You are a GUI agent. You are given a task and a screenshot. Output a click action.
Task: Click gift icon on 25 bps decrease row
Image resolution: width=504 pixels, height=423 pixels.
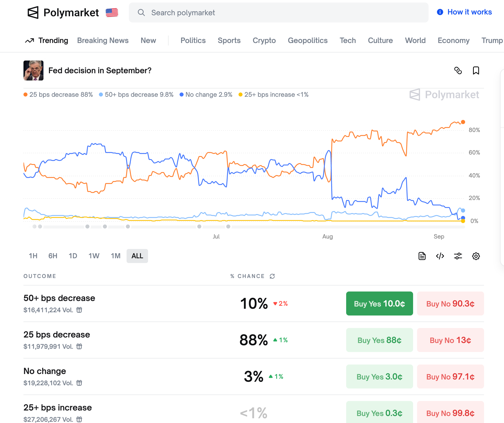(79, 346)
